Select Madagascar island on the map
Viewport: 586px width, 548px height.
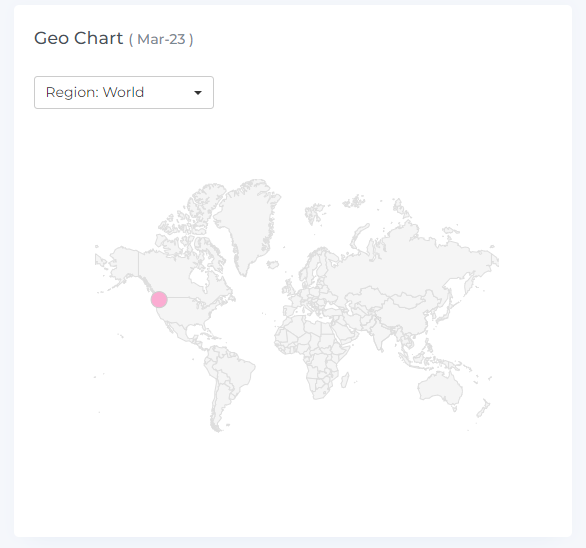(x=345, y=380)
